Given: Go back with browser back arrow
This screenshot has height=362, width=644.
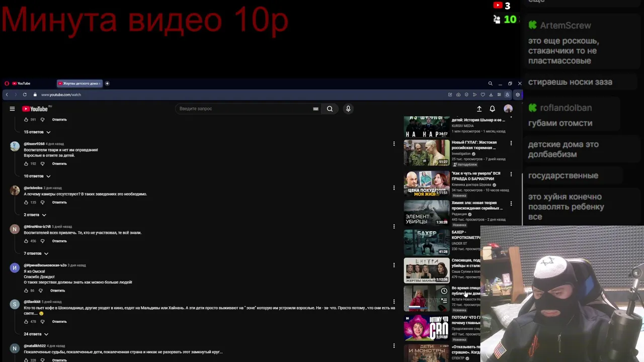Looking at the screenshot, I should (x=7, y=95).
